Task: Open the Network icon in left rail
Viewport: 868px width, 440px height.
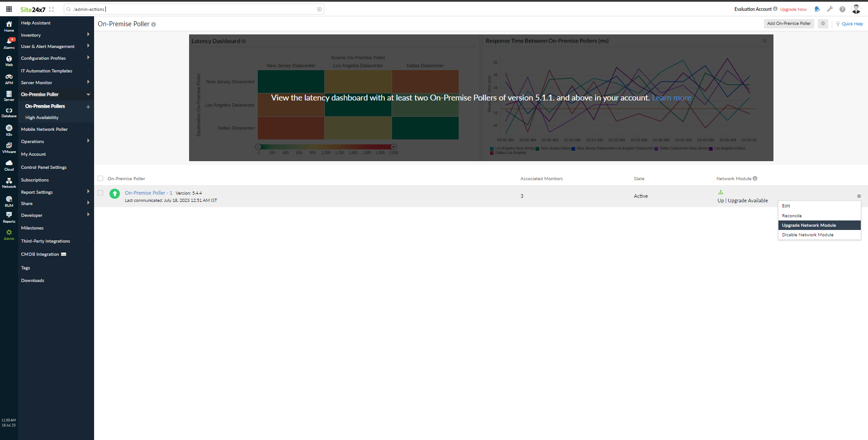Action: click(x=9, y=182)
